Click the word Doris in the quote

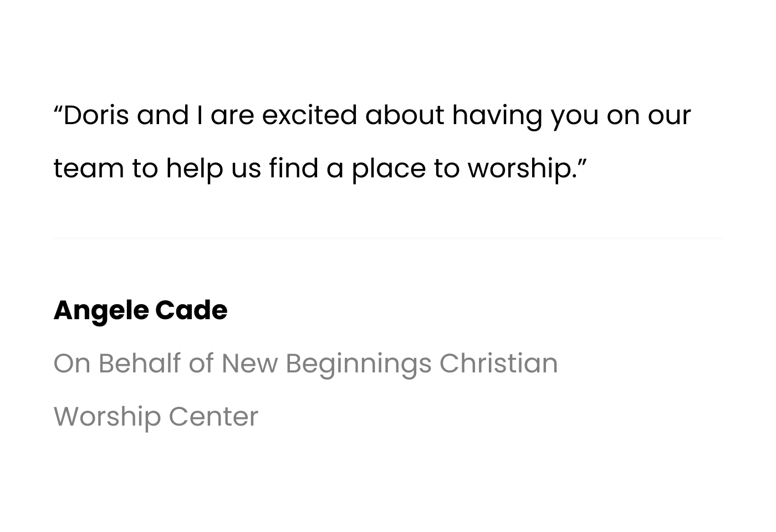click(96, 115)
